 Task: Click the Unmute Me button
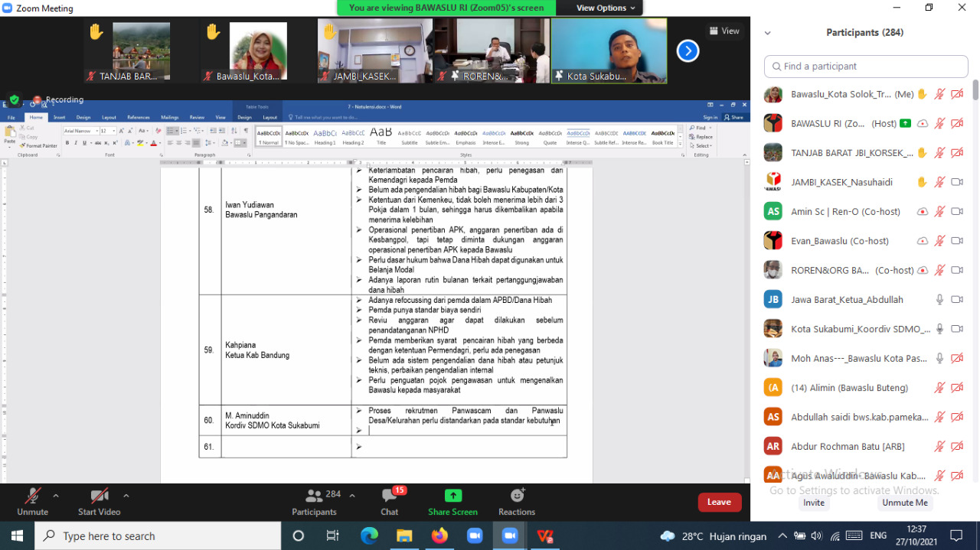904,503
